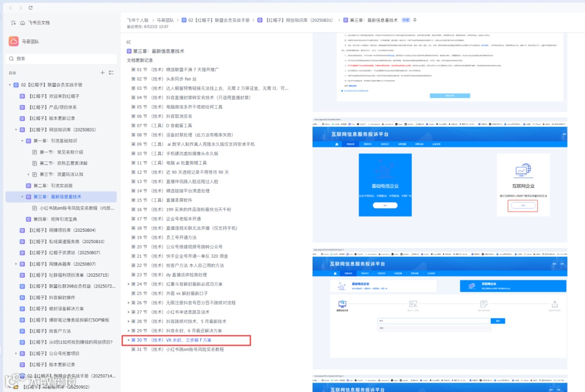Go back with the browser back arrow
585x392 pixels.
click(10, 8)
